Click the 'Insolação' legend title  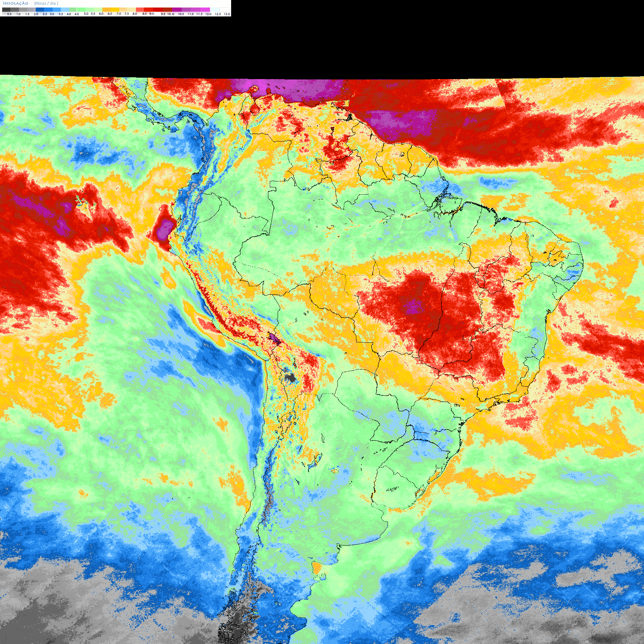click(x=16, y=4)
